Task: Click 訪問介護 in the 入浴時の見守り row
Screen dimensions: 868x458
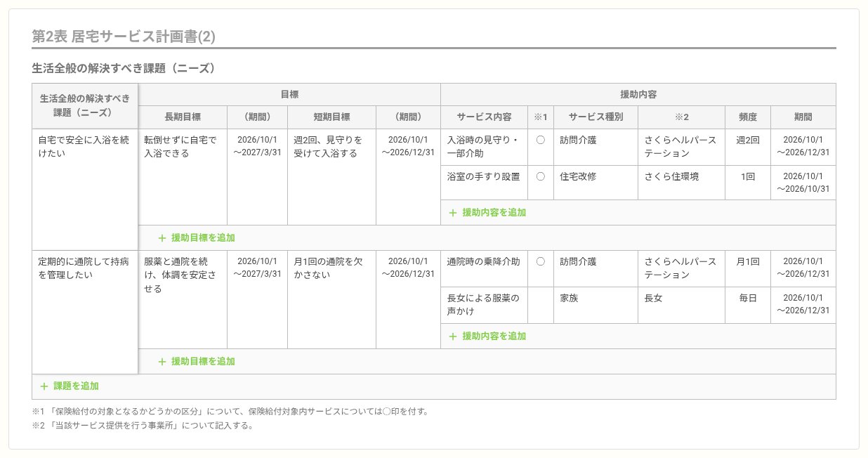Action: click(596, 146)
